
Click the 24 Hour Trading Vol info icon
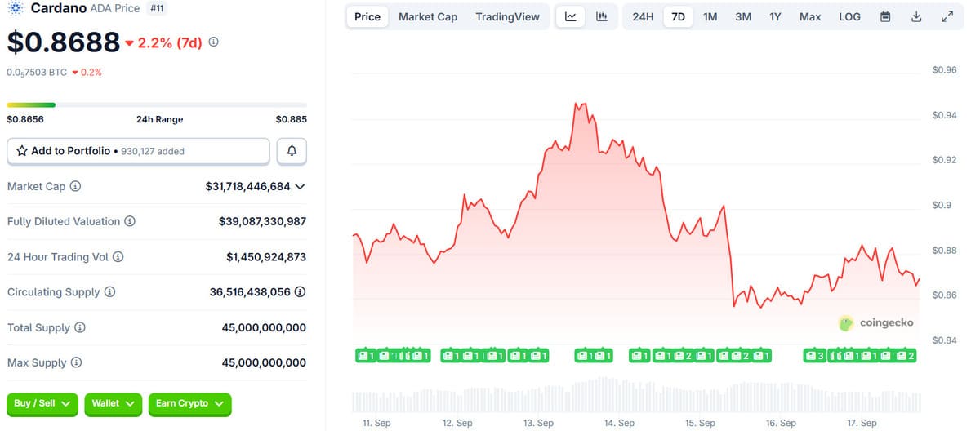click(118, 256)
